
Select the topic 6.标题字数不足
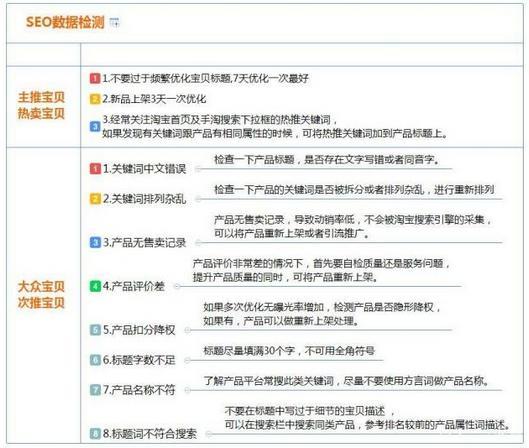coord(139,360)
